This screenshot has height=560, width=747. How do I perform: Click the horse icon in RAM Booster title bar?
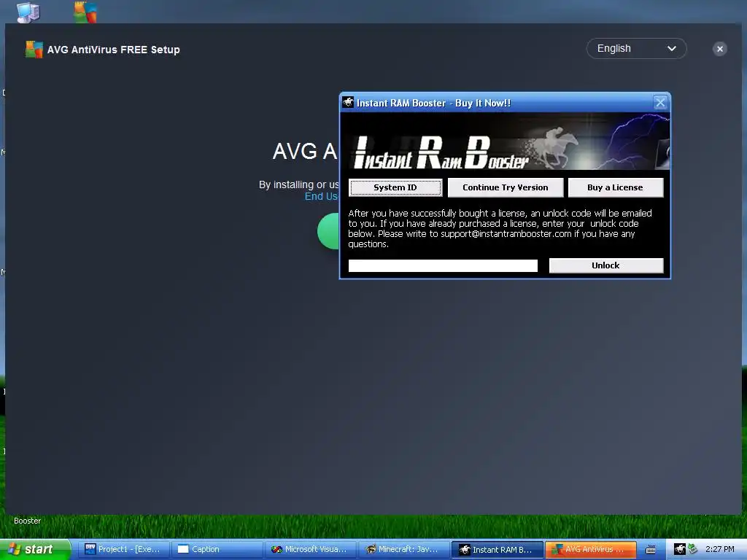coord(348,102)
